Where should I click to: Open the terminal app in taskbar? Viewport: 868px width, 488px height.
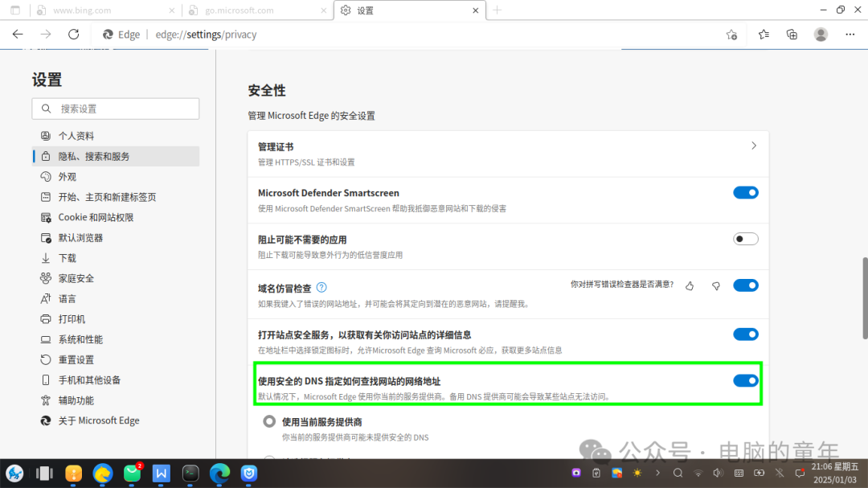click(190, 474)
